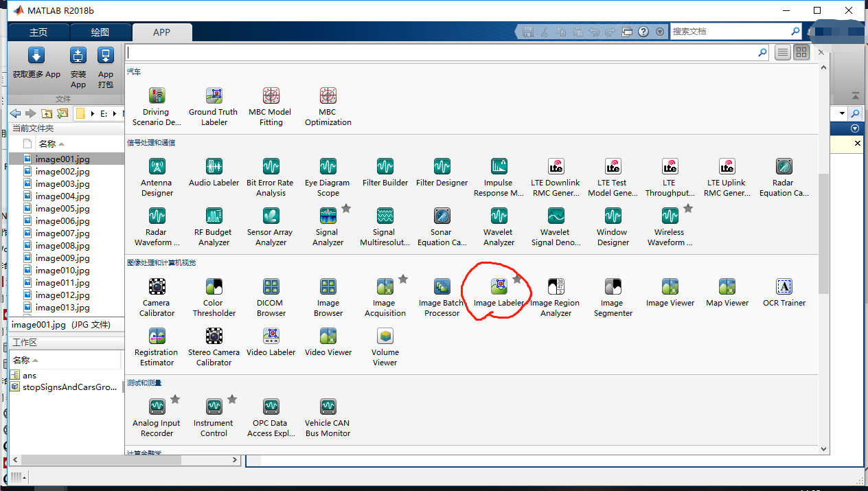
Task: Toggle favorite star for Image Acquisition
Action: coord(403,279)
